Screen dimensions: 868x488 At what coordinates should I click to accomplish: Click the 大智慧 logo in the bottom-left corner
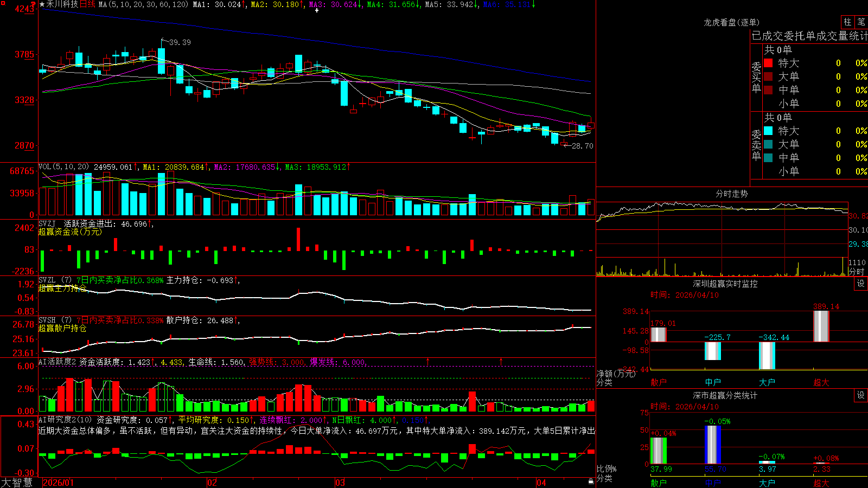[17, 482]
